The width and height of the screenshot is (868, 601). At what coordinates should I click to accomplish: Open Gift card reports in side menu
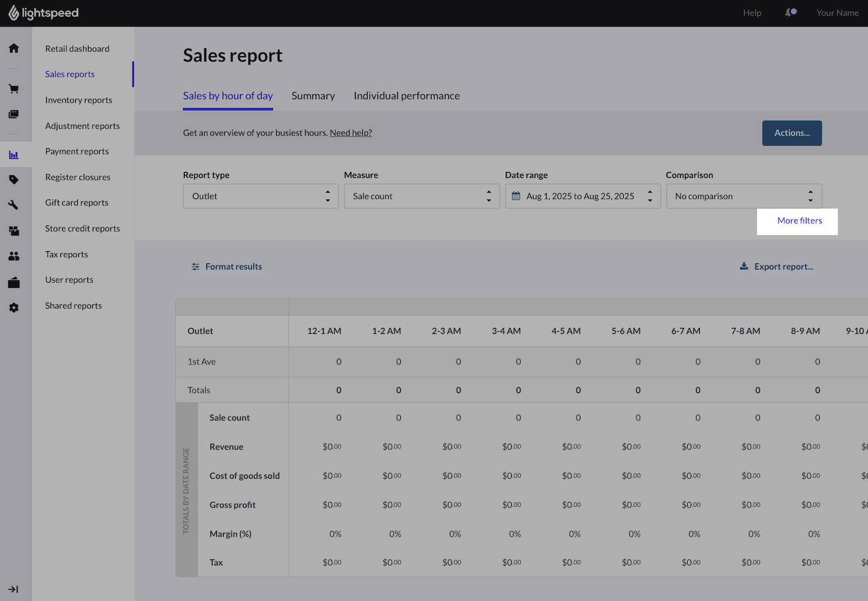77,203
